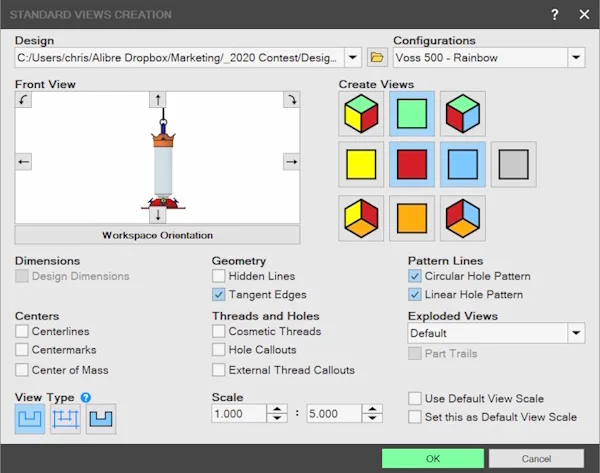Enable External Thread Callouts checkbox
Viewport: 600px width, 473px height.
(x=218, y=370)
